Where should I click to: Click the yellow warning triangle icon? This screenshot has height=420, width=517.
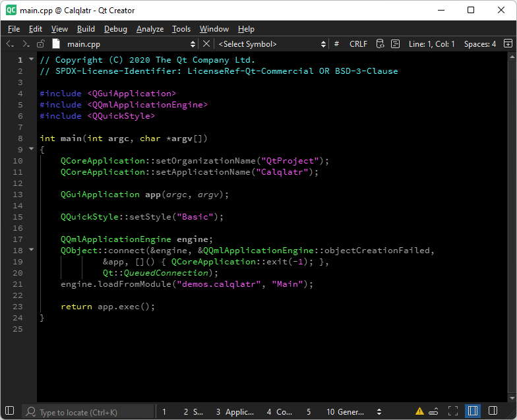pos(419,411)
